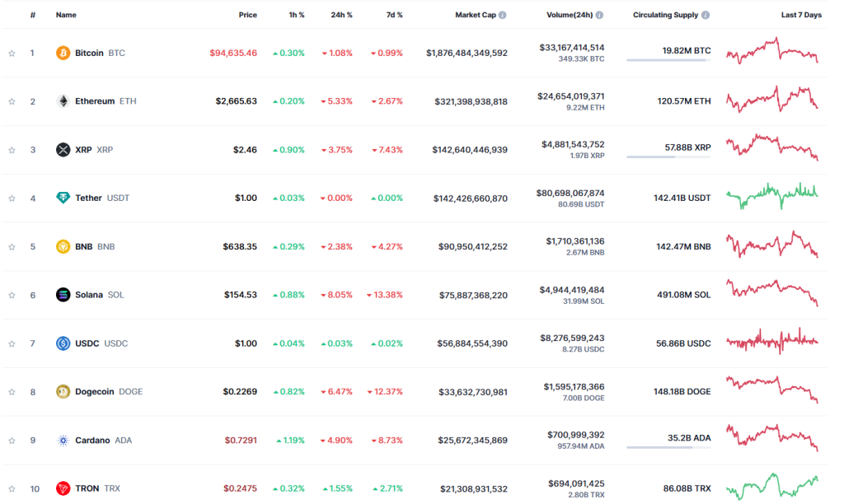Click Solana 7d change 13.38%

pos(385,295)
